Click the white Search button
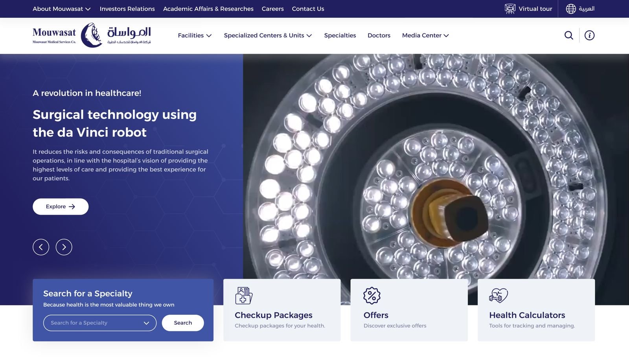Image resolution: width=629 pixels, height=364 pixels. 183,323
